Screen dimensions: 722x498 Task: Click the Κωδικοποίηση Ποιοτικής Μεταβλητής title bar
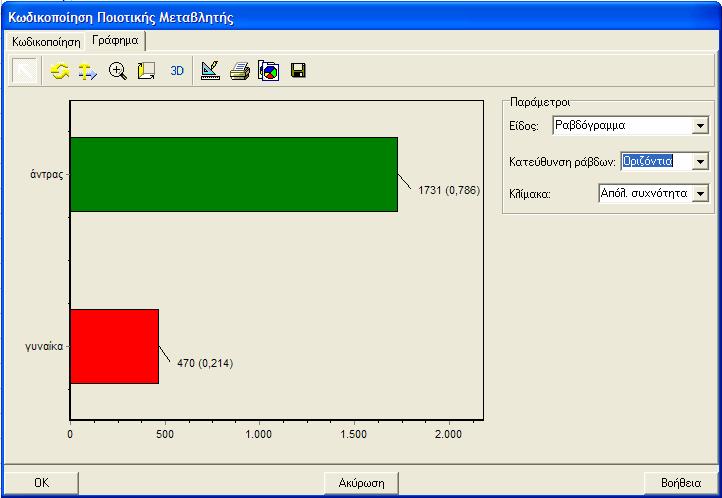point(361,17)
